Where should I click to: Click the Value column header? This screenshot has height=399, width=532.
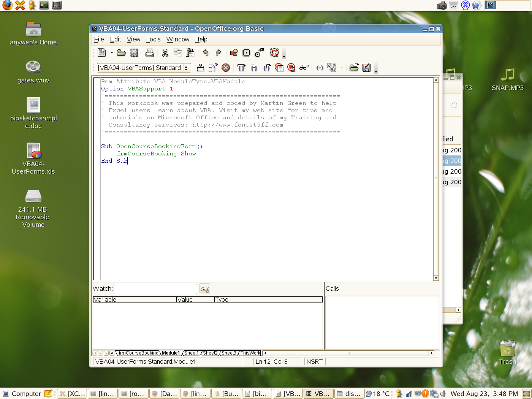(195, 299)
